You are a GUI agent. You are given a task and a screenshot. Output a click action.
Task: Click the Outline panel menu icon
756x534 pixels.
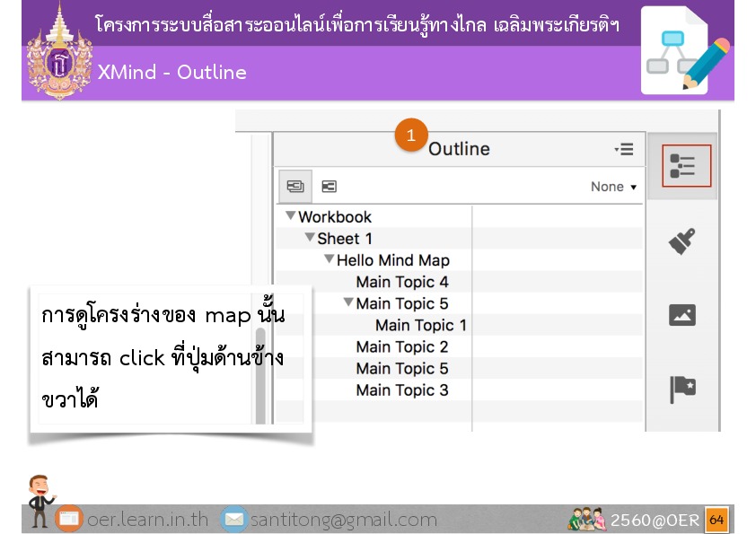[624, 149]
